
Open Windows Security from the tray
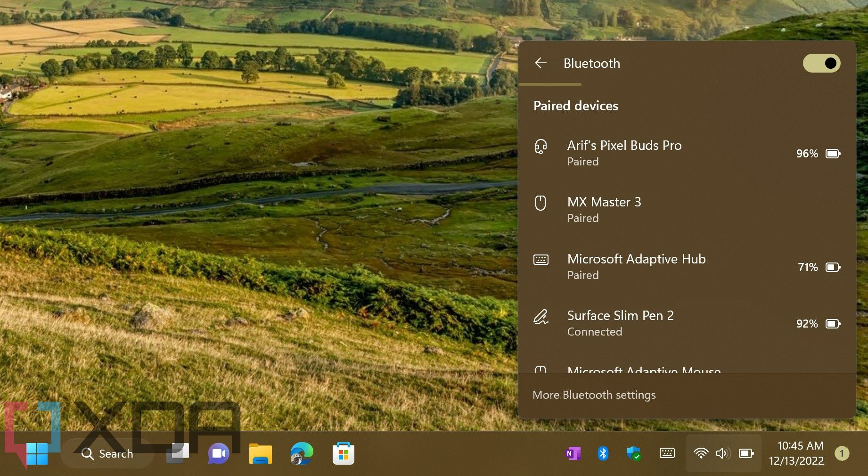coord(633,453)
